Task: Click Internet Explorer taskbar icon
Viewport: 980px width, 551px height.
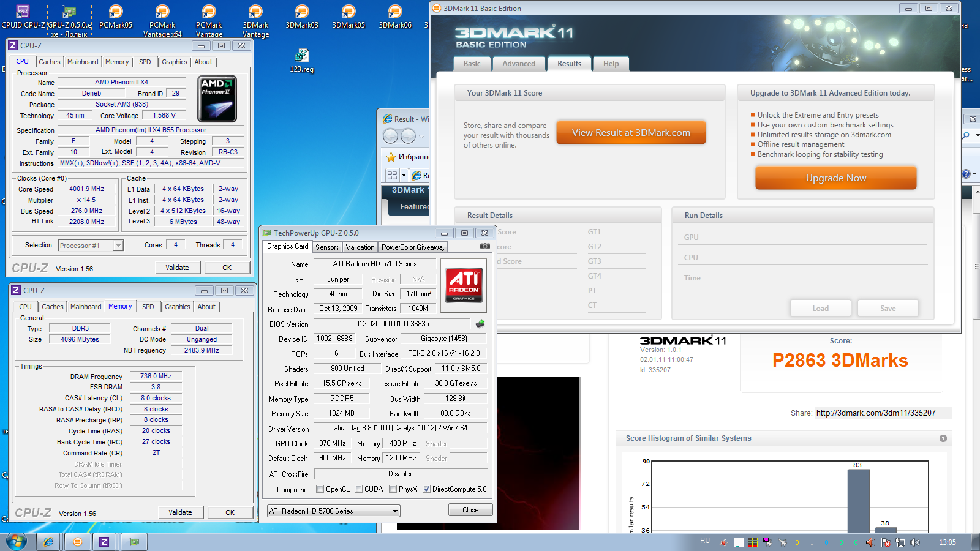Action: pos(48,542)
